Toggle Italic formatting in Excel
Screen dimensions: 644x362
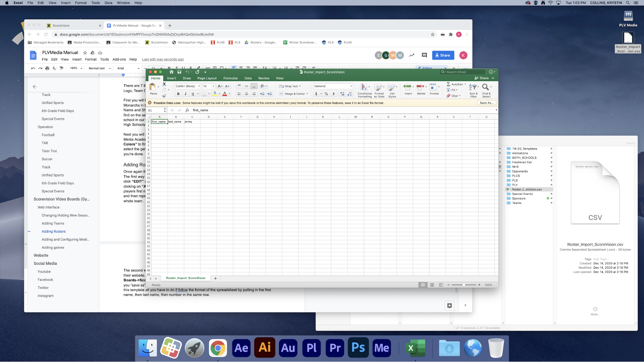[186, 94]
